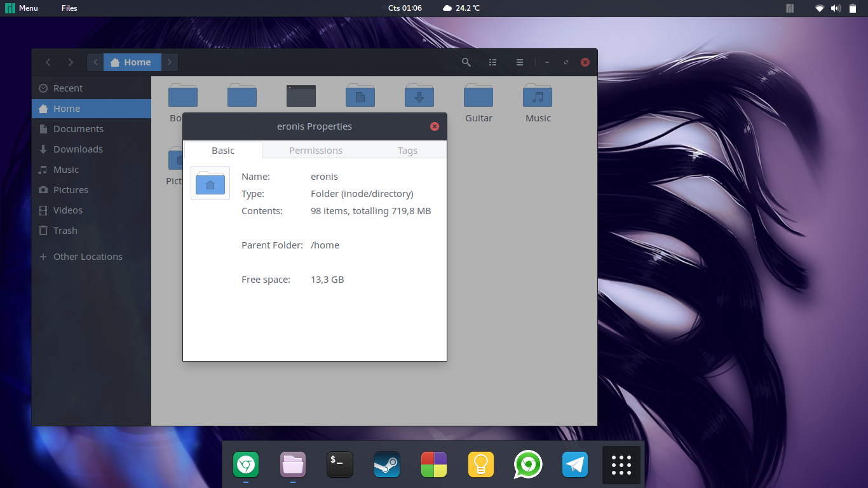
Task: Open the Files app menu in top panel
Action: pos(69,8)
